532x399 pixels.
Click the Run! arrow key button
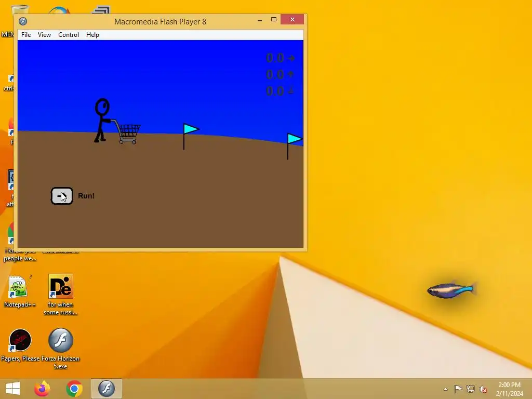pyautogui.click(x=62, y=196)
